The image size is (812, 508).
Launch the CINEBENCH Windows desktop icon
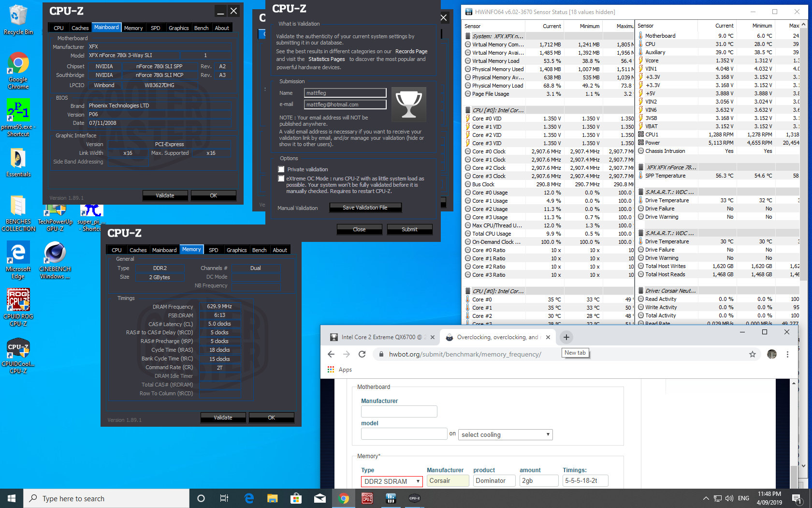[x=55, y=260]
